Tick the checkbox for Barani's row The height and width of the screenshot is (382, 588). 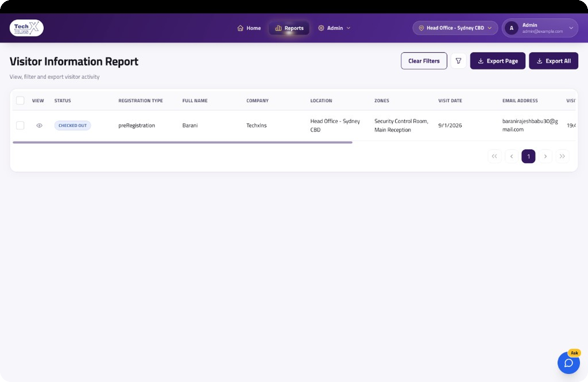coord(20,126)
